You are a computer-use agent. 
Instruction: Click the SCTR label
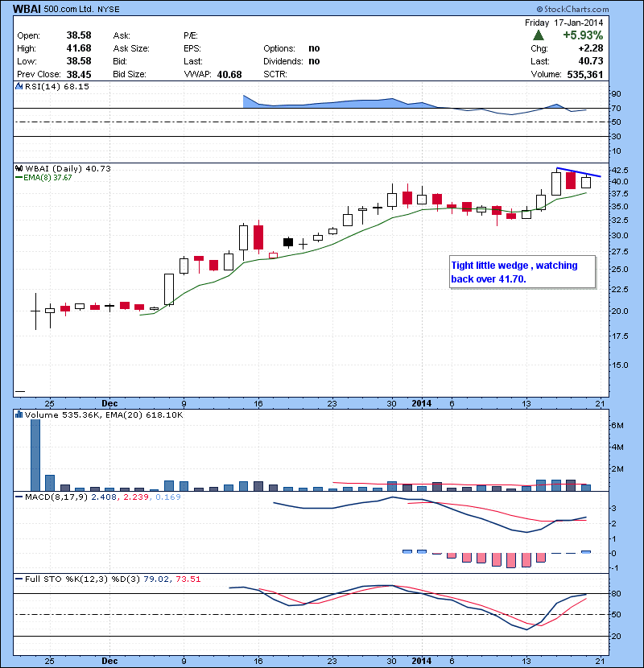pos(275,74)
